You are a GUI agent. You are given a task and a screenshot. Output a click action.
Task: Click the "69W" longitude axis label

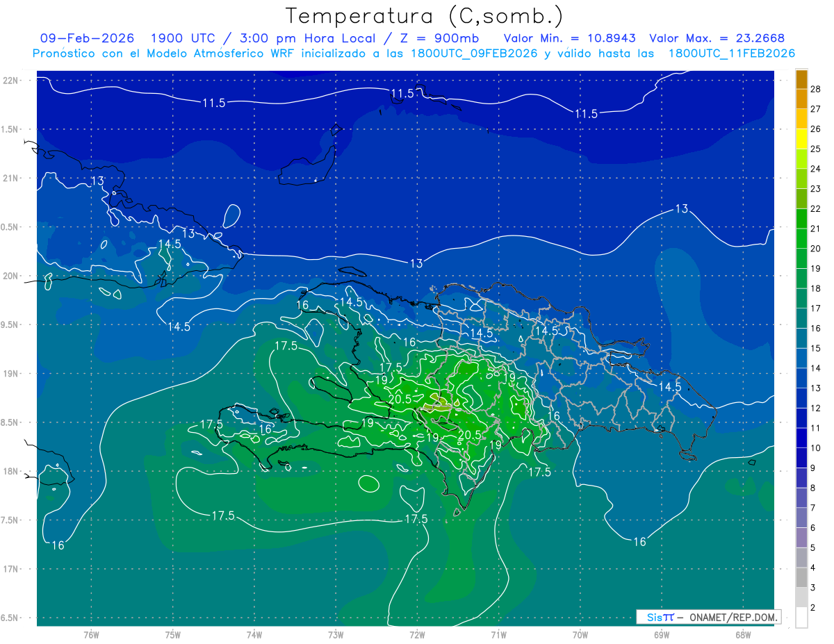(x=661, y=635)
